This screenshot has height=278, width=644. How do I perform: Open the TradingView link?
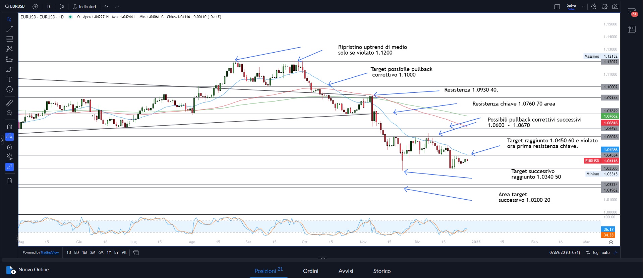[x=50, y=253]
